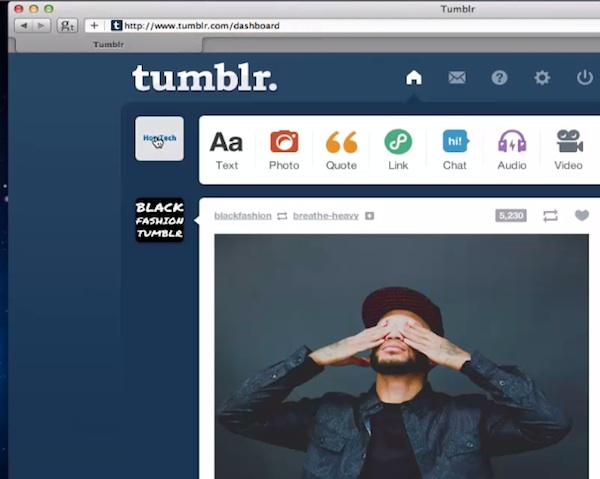View the 5,230 notes count
Viewport: 600px width, 479px height.
click(511, 215)
